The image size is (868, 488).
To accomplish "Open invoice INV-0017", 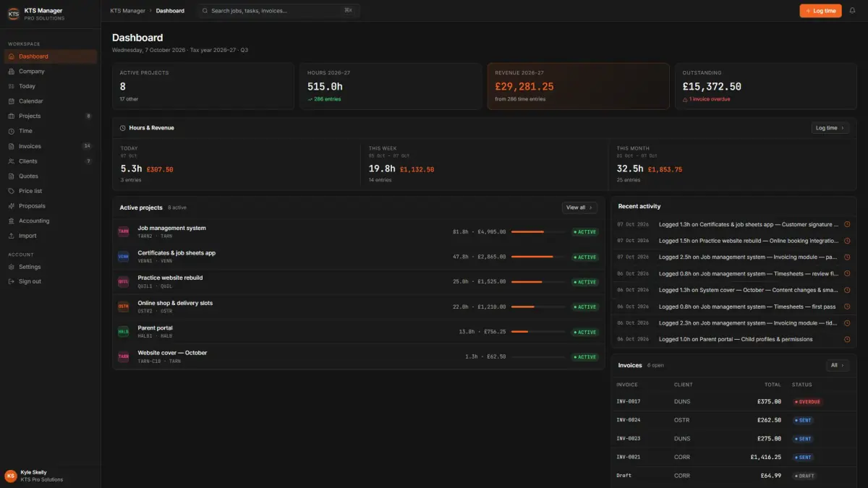I will coord(733,401).
